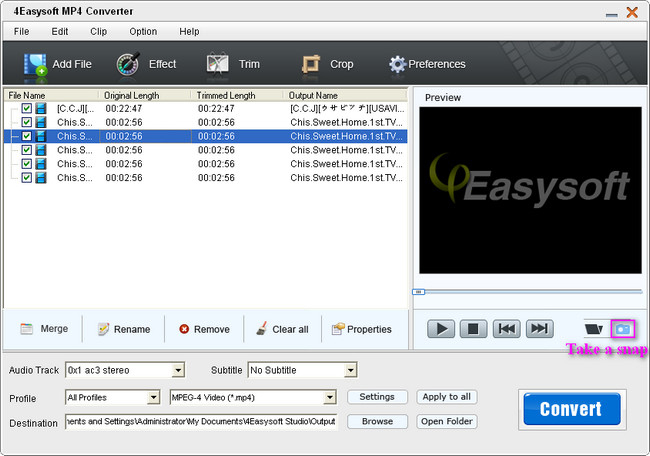Open the Clip menu
This screenshot has height=456, width=650.
click(x=99, y=32)
